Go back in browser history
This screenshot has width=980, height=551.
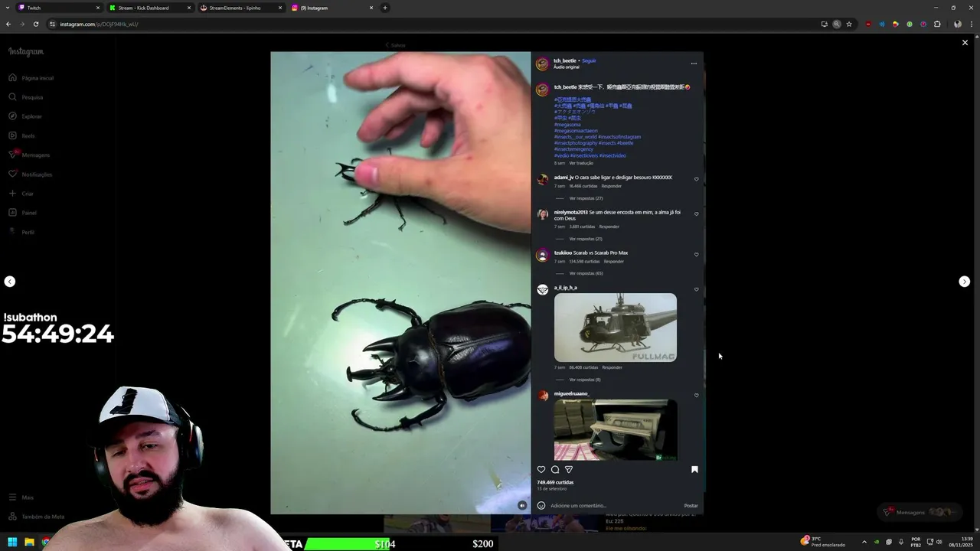8,24
